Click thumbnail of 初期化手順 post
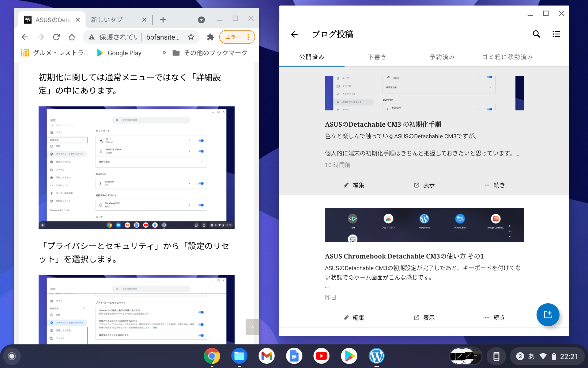The width and height of the screenshot is (588, 368). coord(424,93)
